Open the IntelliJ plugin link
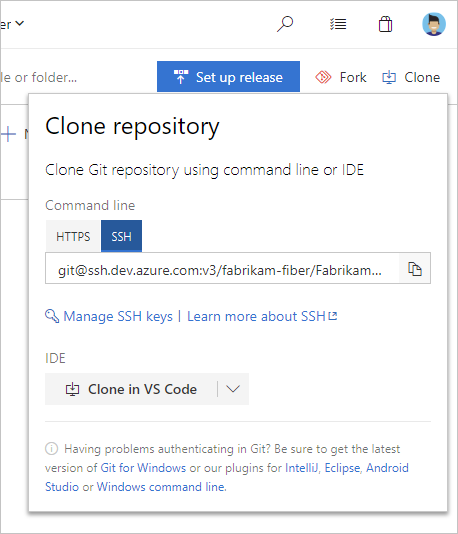The width and height of the screenshot is (458, 534). (x=302, y=468)
